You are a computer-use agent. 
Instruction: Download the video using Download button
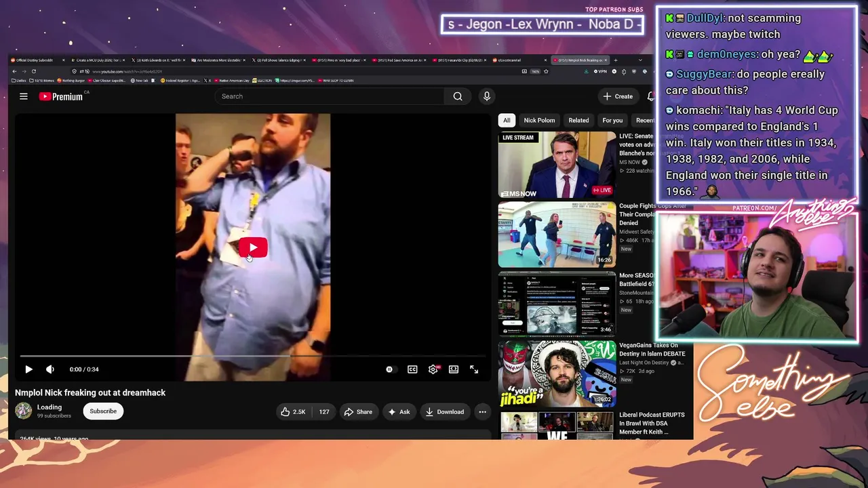[x=445, y=411]
